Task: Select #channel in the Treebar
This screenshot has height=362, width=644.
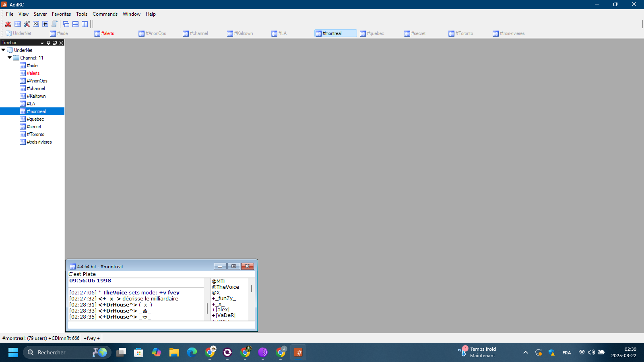Action: click(x=36, y=88)
